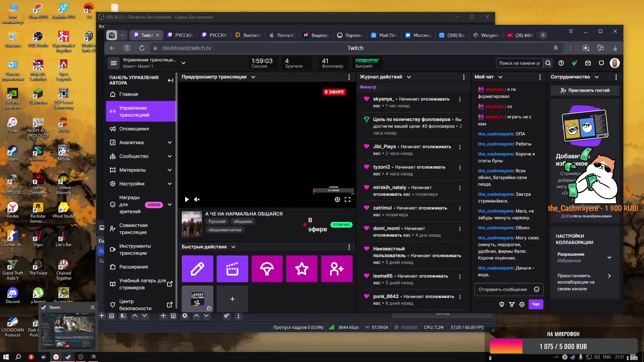Click the Edit stream info pencil quick action

click(198, 269)
